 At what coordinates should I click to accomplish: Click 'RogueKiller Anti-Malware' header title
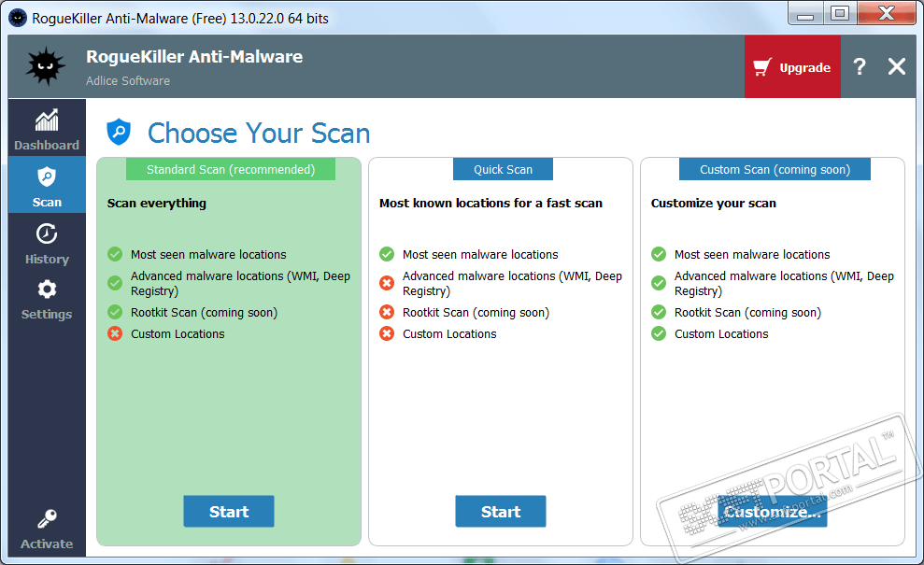tap(194, 57)
